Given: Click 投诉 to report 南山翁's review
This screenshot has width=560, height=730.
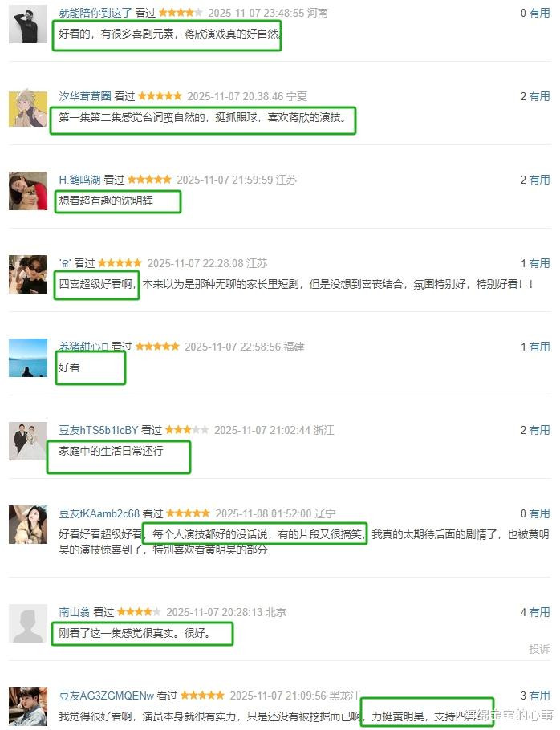Looking at the screenshot, I should pos(539,649).
